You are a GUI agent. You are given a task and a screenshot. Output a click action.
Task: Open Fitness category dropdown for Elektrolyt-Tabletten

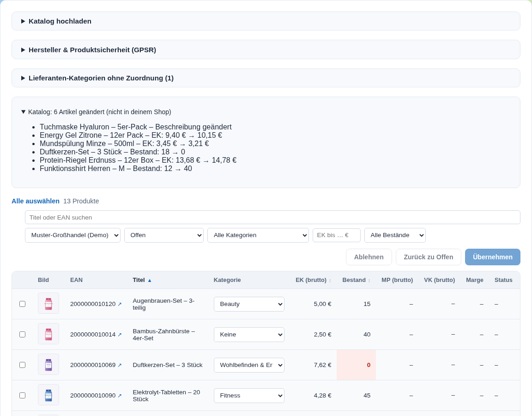(x=249, y=396)
